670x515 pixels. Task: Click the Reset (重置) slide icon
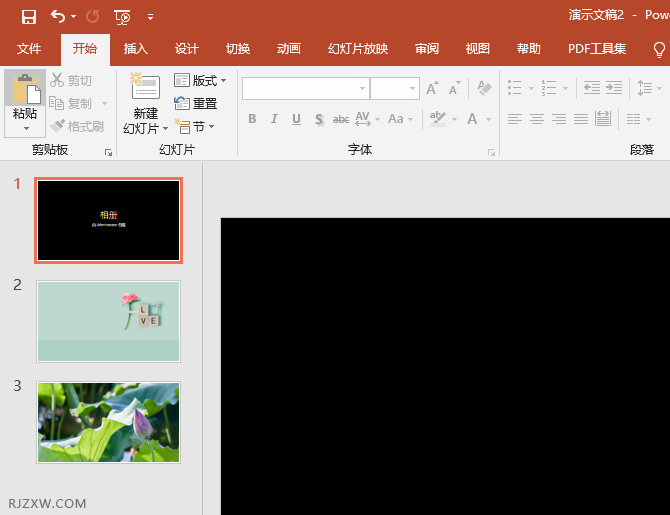[x=196, y=103]
